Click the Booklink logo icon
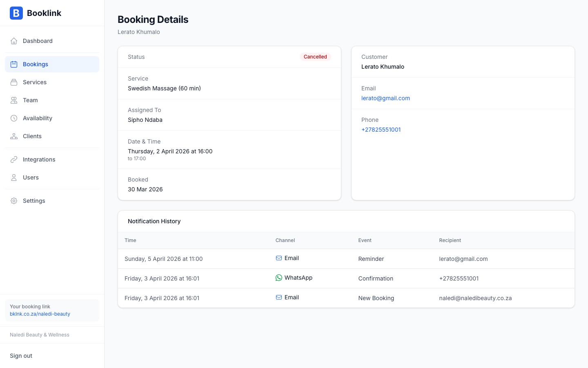This screenshot has height=368, width=588. point(16,13)
